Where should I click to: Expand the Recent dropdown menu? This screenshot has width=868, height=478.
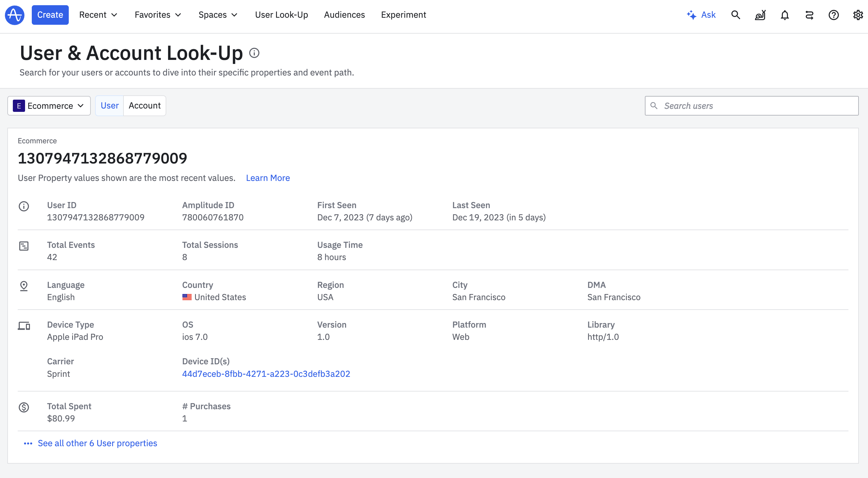click(98, 15)
